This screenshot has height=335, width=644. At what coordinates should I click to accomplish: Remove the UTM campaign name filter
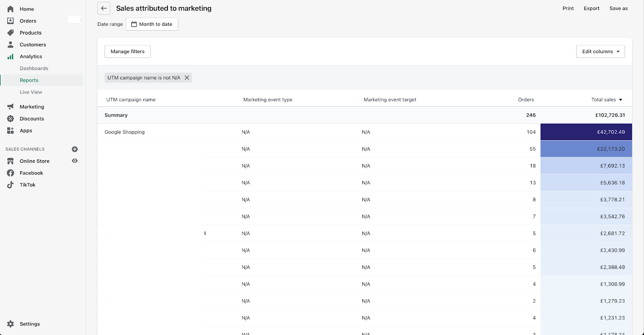coord(187,78)
